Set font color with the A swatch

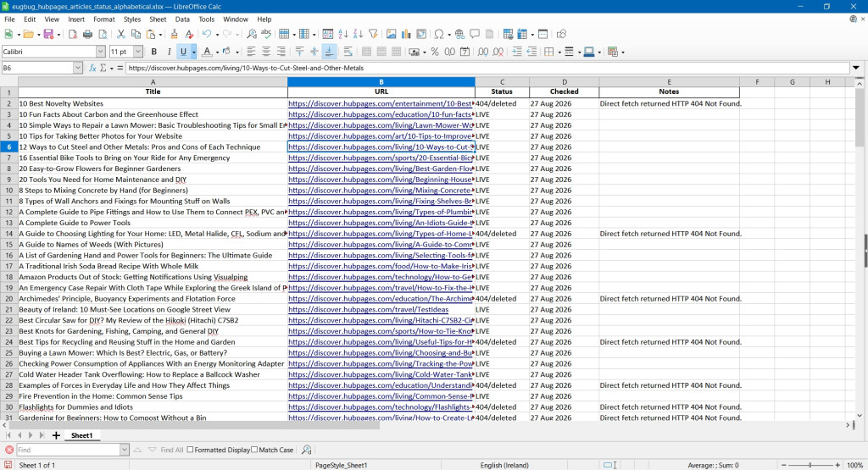point(207,52)
